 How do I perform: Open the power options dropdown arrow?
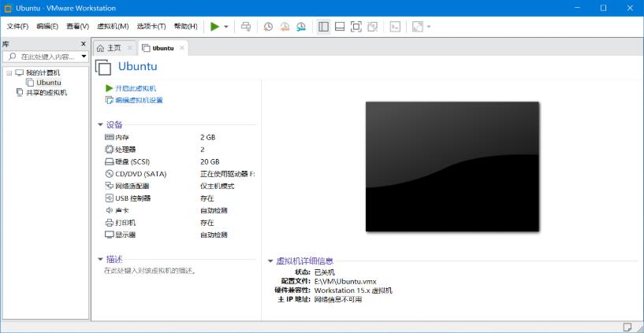[226, 27]
